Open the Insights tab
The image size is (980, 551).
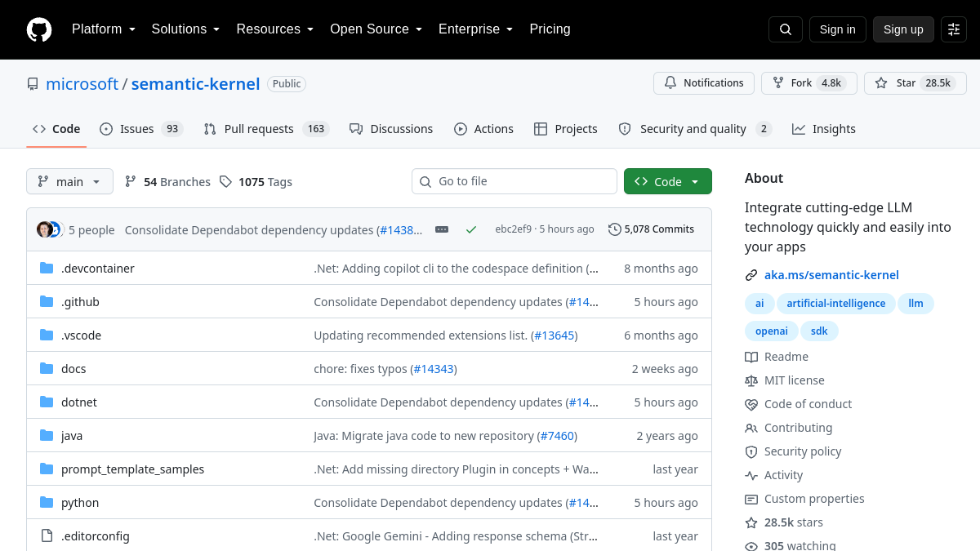(x=824, y=129)
